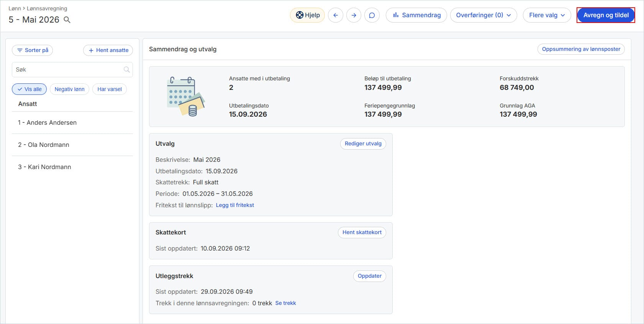Viewport: 644px width, 324px height.
Task: Click the Lønn breadcrumb link
Action: (x=15, y=8)
